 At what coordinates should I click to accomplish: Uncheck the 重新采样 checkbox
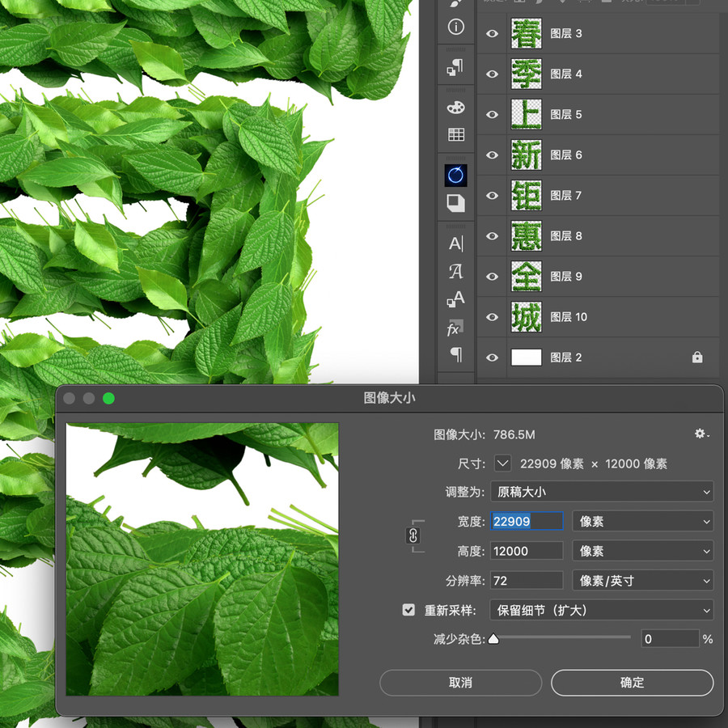point(408,610)
